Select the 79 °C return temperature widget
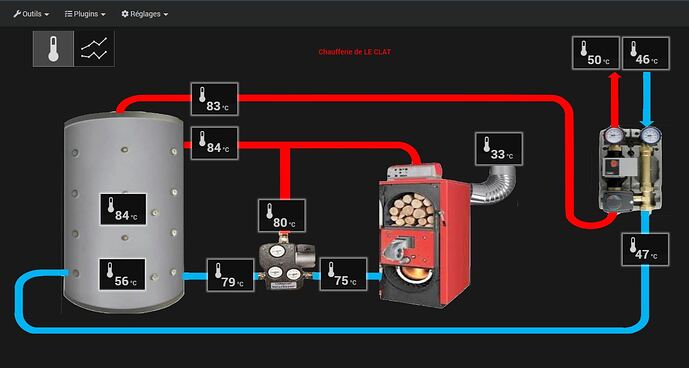 [x=230, y=275]
